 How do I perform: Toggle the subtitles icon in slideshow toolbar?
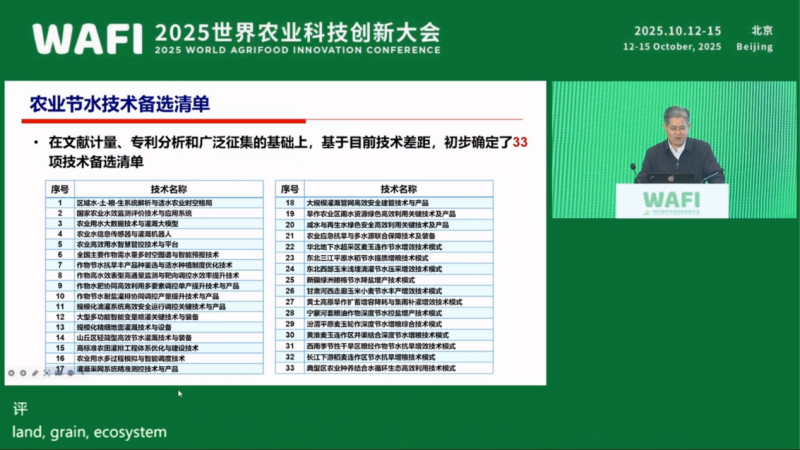click(x=58, y=373)
